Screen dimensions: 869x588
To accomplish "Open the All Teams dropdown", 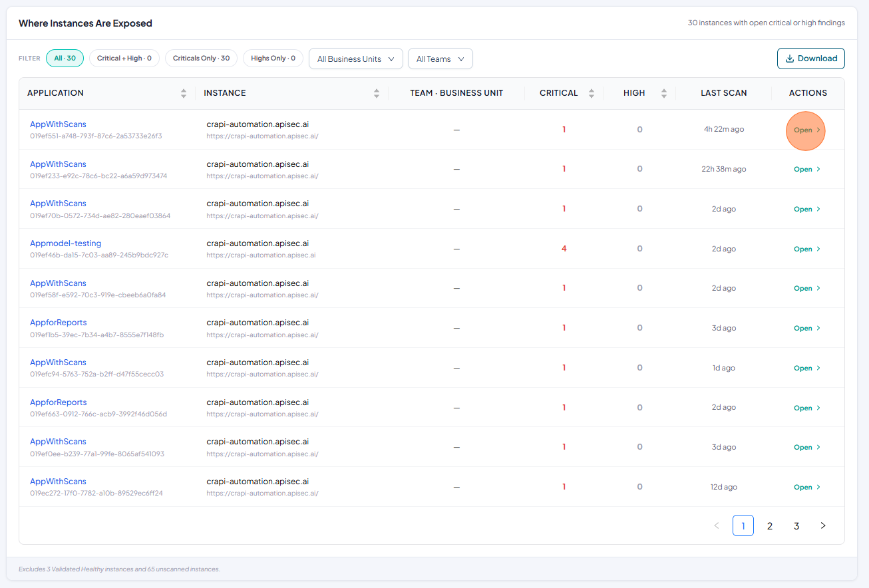I will 440,59.
